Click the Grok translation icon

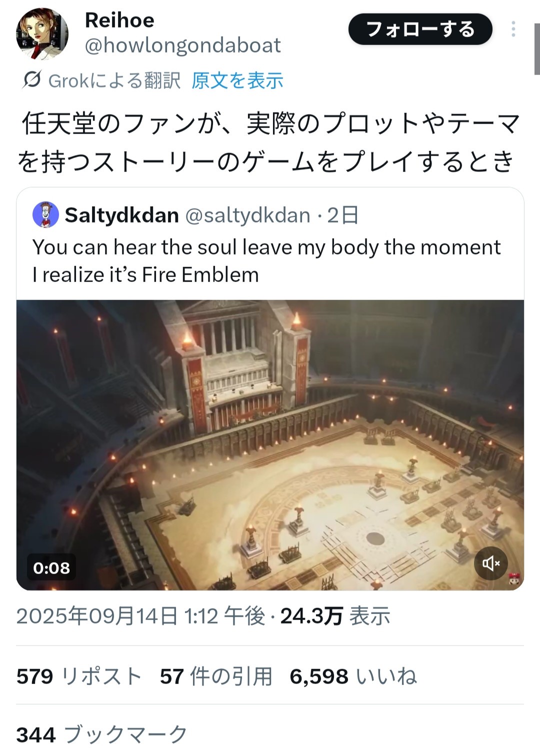(x=31, y=80)
